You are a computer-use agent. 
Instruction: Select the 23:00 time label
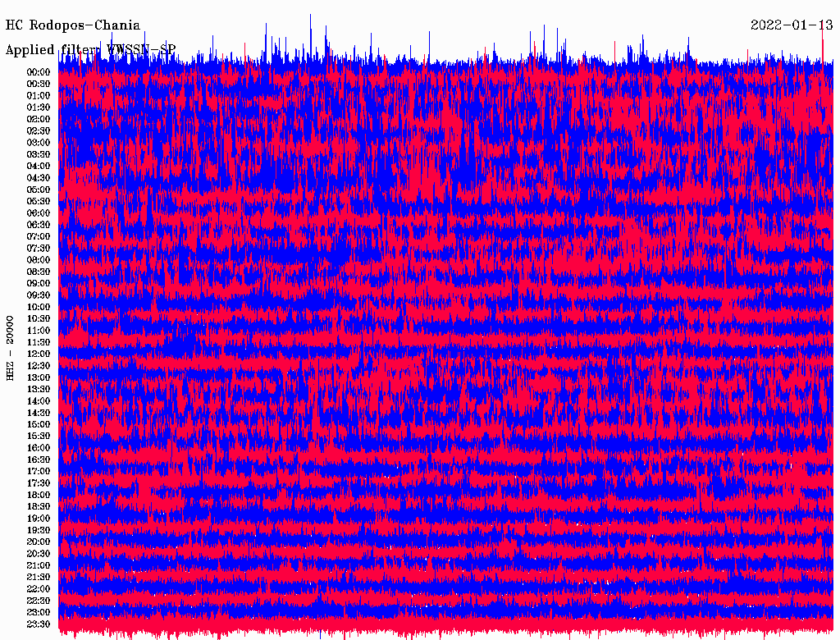point(39,613)
